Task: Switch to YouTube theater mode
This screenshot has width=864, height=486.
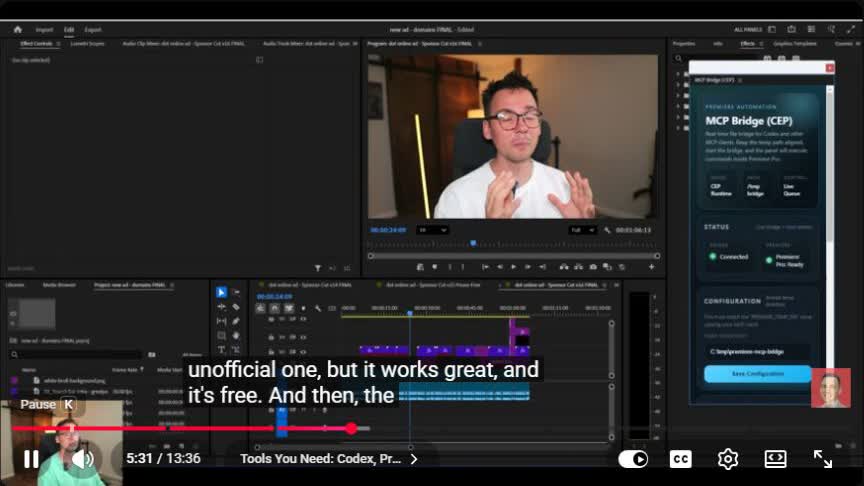Action: click(775, 459)
